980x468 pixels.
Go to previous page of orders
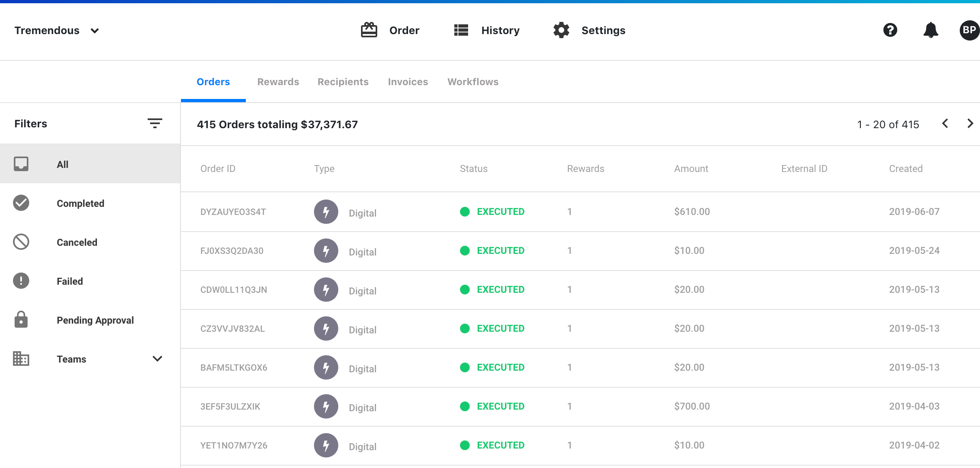pos(945,124)
